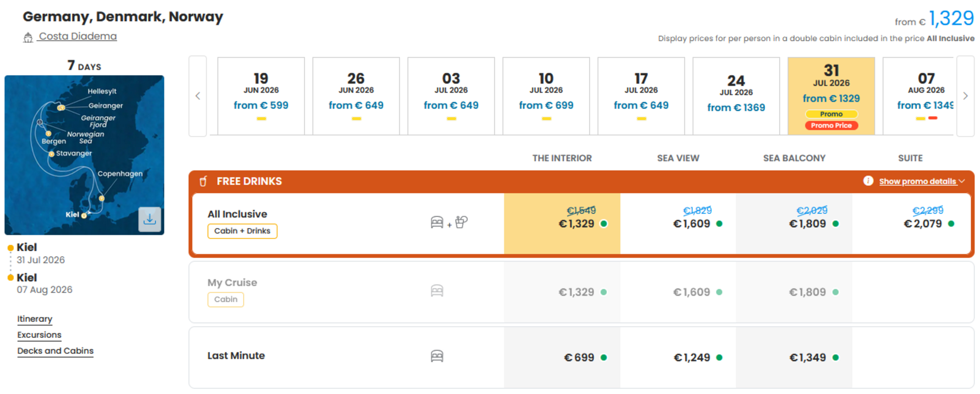980x394 pixels.
Task: Click the cabin bed icon in All Inclusive row
Action: point(437,223)
